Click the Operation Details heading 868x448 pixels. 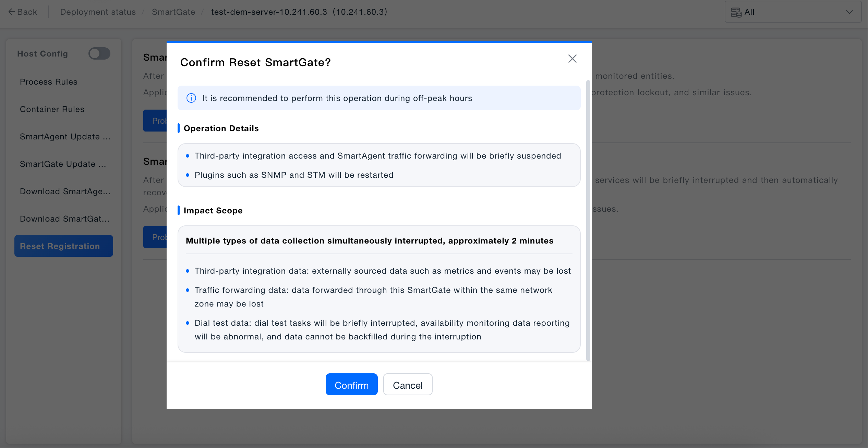tap(221, 128)
